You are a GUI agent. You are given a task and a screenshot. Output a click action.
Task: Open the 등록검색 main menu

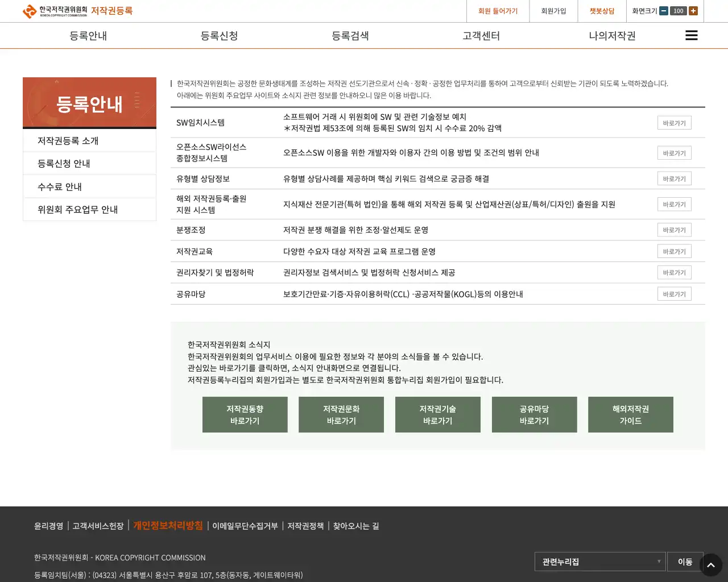coord(350,36)
